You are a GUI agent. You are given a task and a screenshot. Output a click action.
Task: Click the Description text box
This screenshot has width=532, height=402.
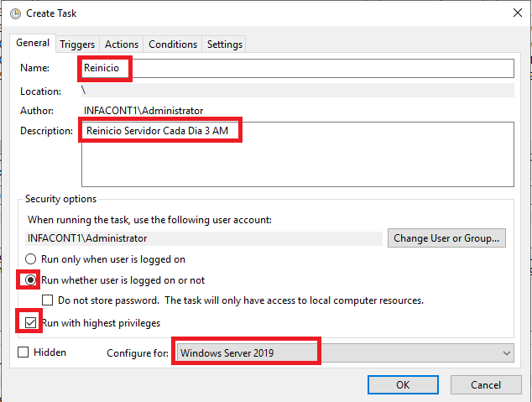pyautogui.click(x=298, y=154)
